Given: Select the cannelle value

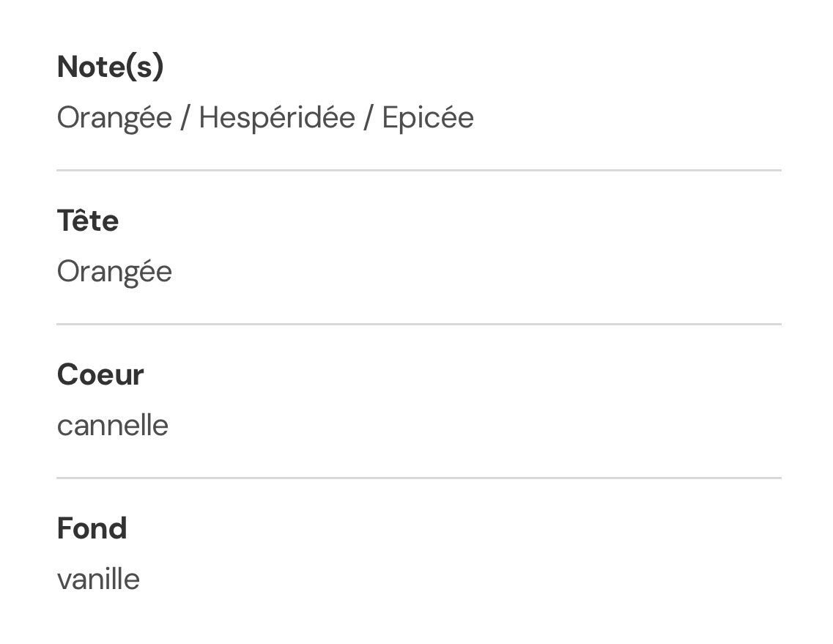Looking at the screenshot, I should 113,425.
